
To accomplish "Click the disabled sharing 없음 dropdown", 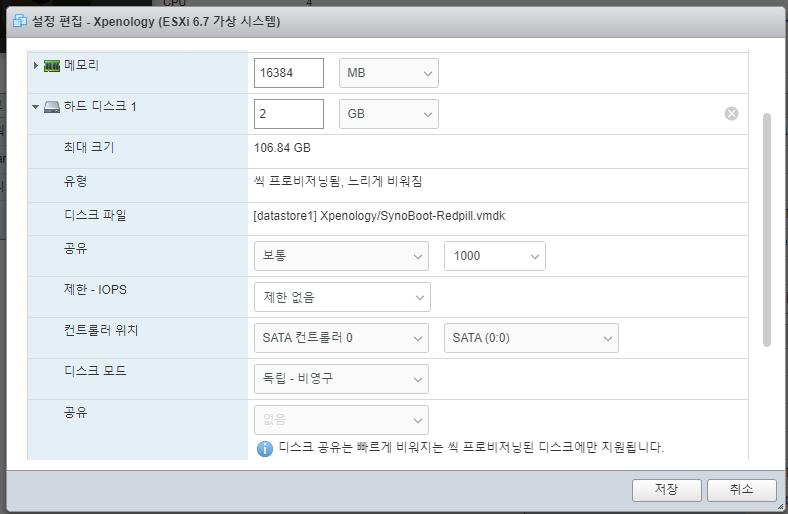I will [x=341, y=420].
